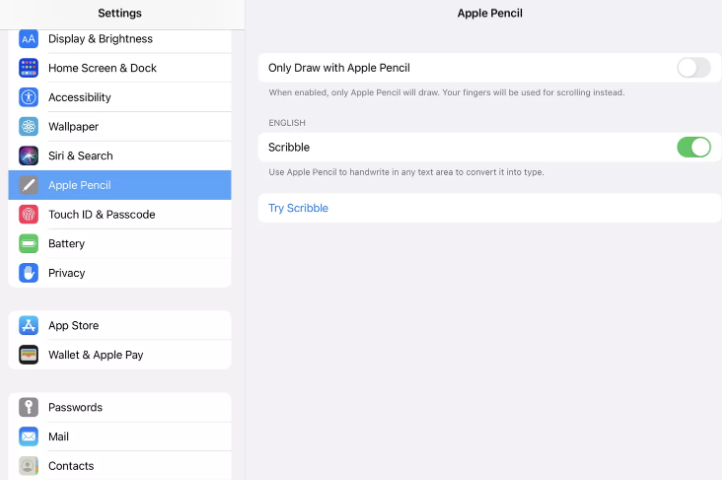The width and height of the screenshot is (722, 480).
Task: Click the "Use Apple Pencil to handwrite" description
Action: [x=406, y=172]
